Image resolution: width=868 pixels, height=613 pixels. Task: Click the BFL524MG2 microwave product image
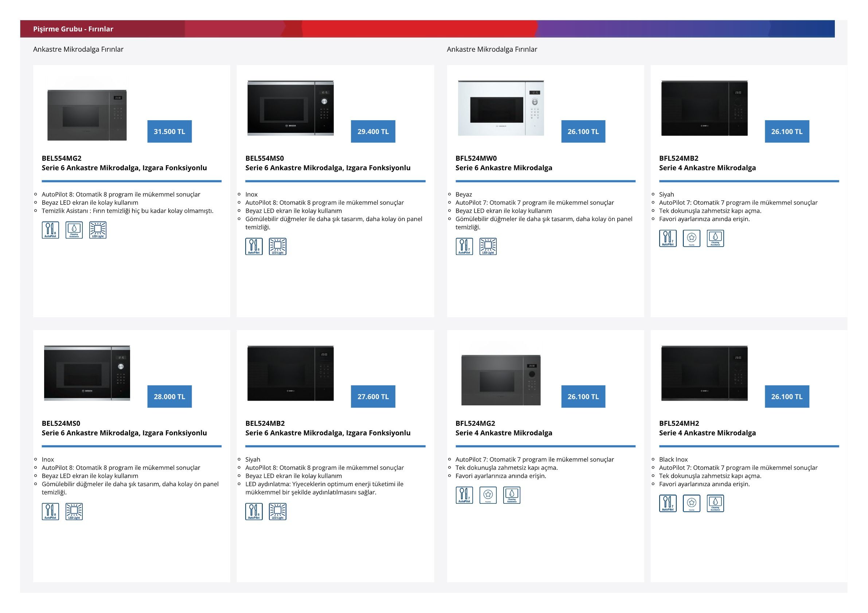[501, 380]
